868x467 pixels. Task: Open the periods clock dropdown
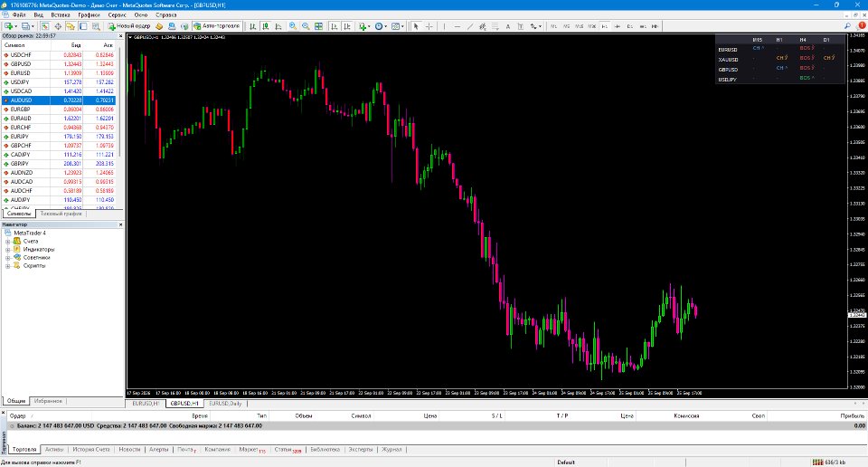(x=381, y=26)
